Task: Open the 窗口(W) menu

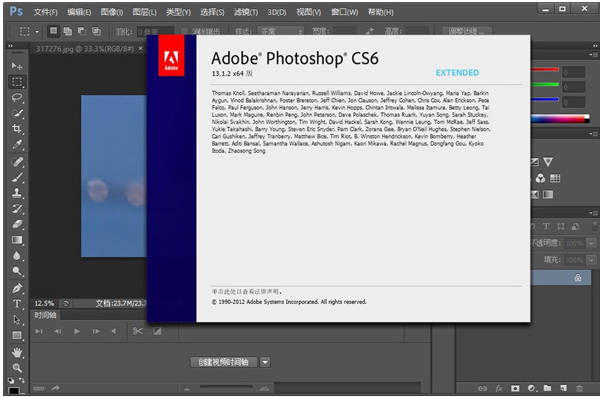Action: (345, 12)
